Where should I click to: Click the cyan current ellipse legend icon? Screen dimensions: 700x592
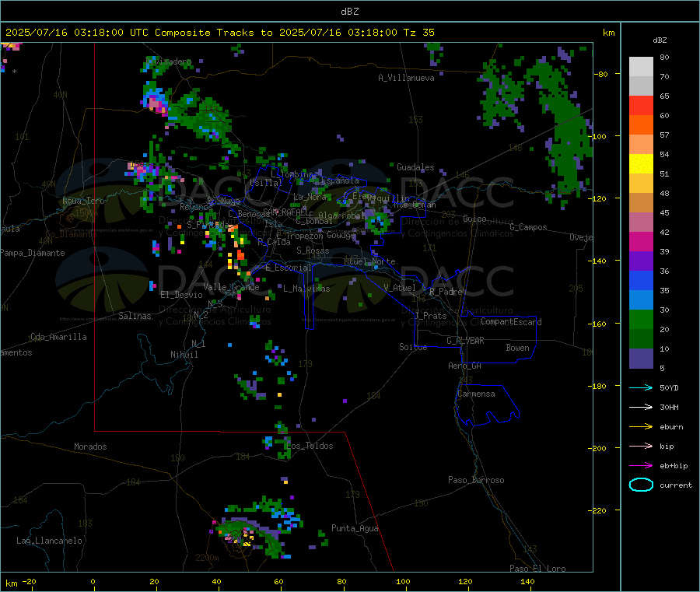tap(641, 485)
